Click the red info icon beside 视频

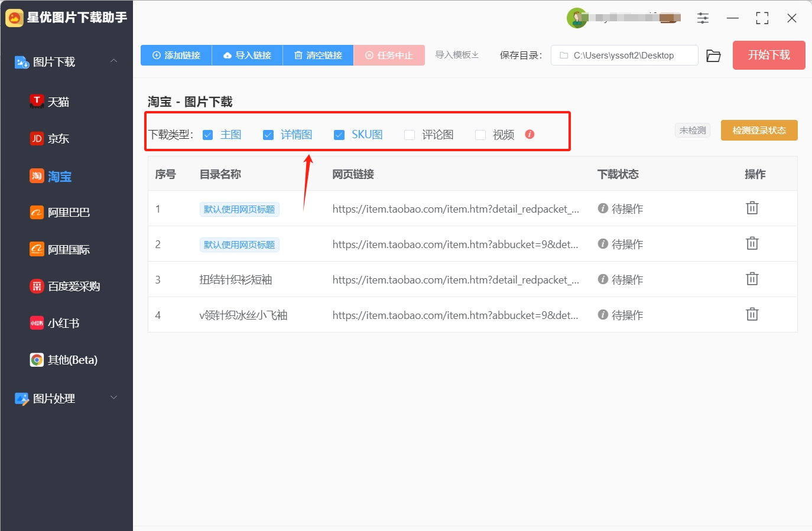click(530, 134)
